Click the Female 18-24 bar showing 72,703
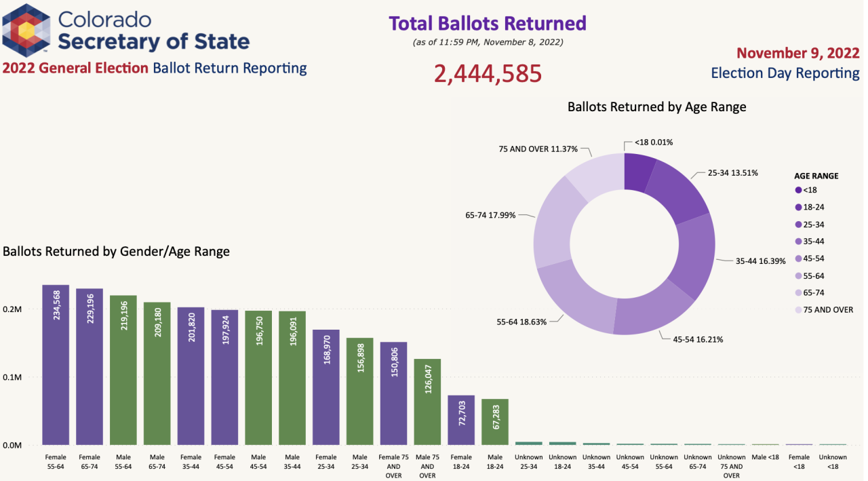The width and height of the screenshot is (868, 481). click(461, 420)
